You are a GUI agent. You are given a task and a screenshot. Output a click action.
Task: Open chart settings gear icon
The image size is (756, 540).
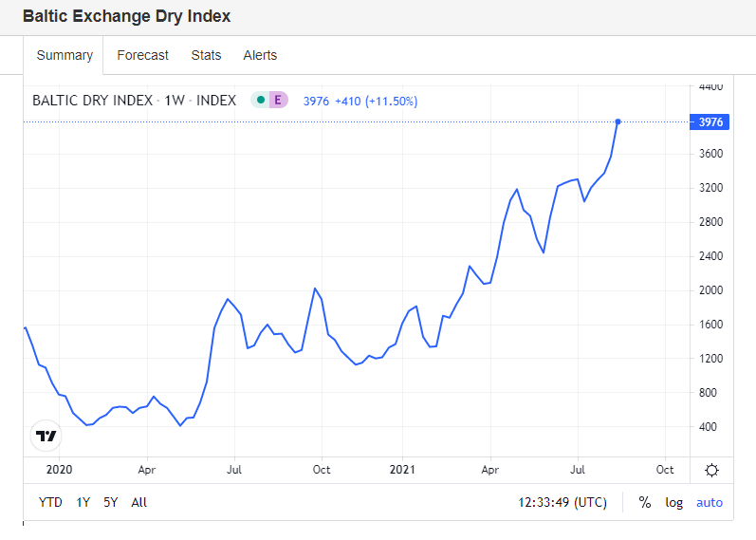click(x=711, y=470)
